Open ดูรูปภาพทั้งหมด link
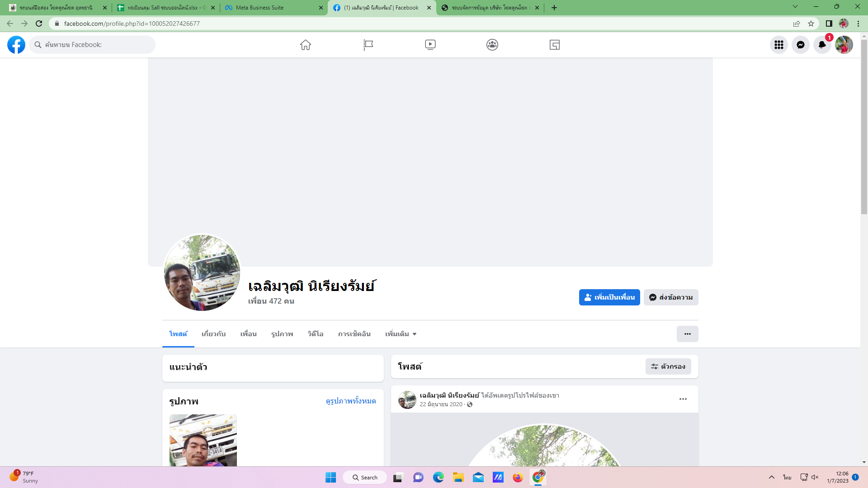This screenshot has width=868, height=488. click(x=350, y=401)
